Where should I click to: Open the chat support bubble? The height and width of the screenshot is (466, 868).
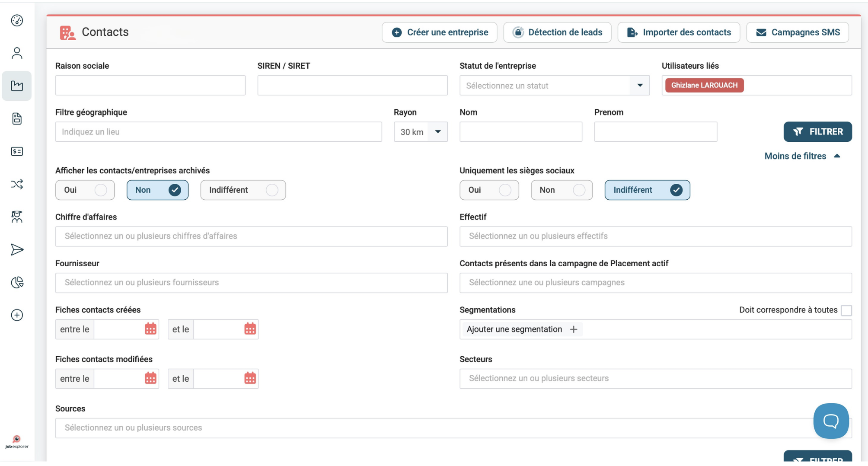click(x=831, y=421)
